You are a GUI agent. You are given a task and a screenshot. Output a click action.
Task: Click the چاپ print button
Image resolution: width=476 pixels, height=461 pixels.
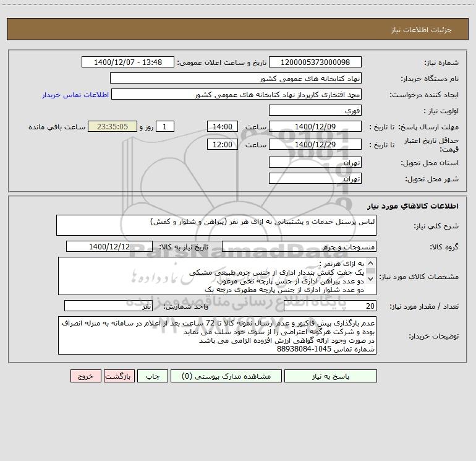[153, 376]
